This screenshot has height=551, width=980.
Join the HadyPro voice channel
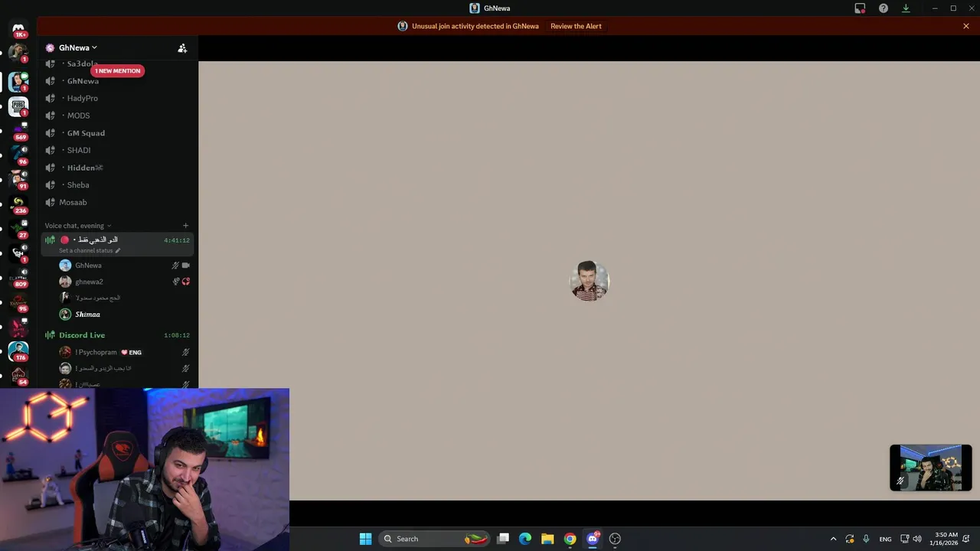tap(118, 98)
